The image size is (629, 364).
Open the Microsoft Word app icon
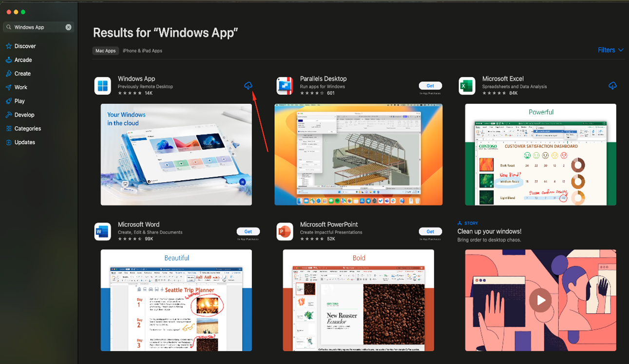click(103, 231)
